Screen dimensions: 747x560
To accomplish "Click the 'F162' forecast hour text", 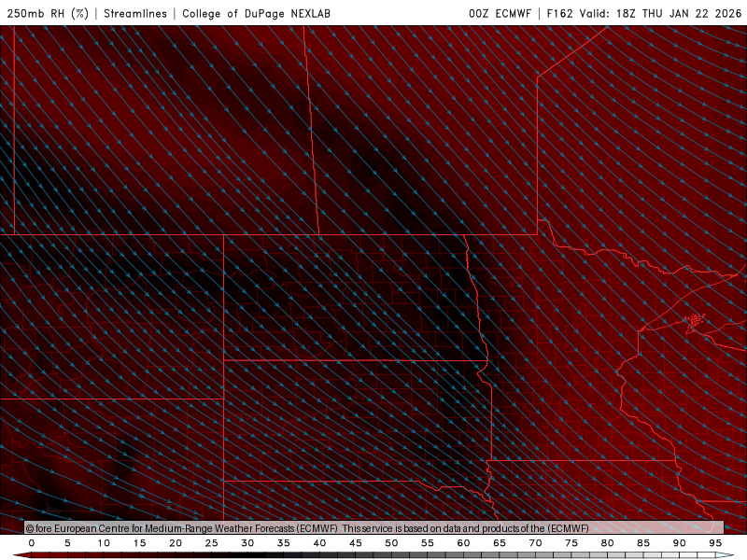I will [559, 13].
